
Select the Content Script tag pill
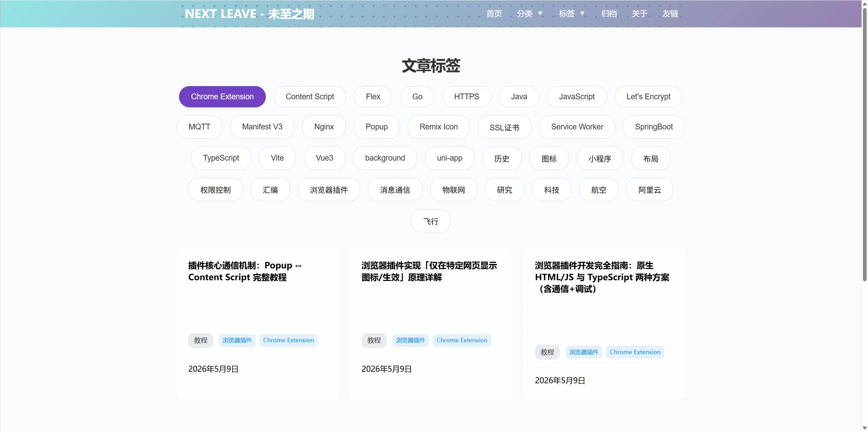pyautogui.click(x=310, y=97)
